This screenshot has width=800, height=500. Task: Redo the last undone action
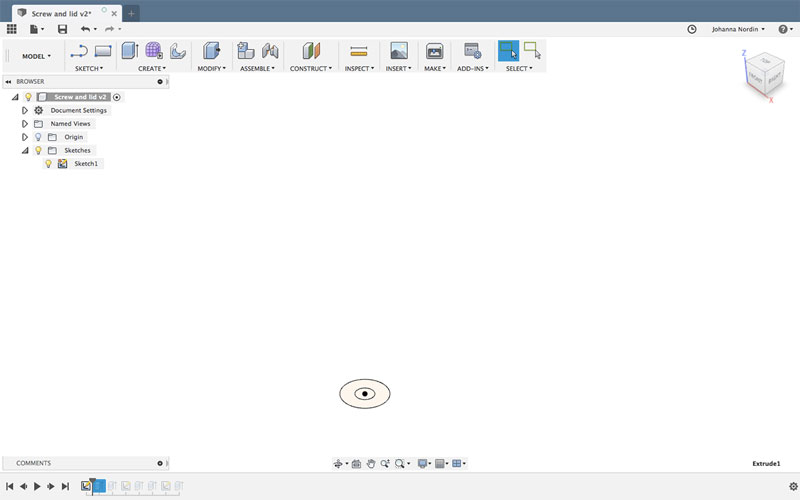pyautogui.click(x=109, y=29)
